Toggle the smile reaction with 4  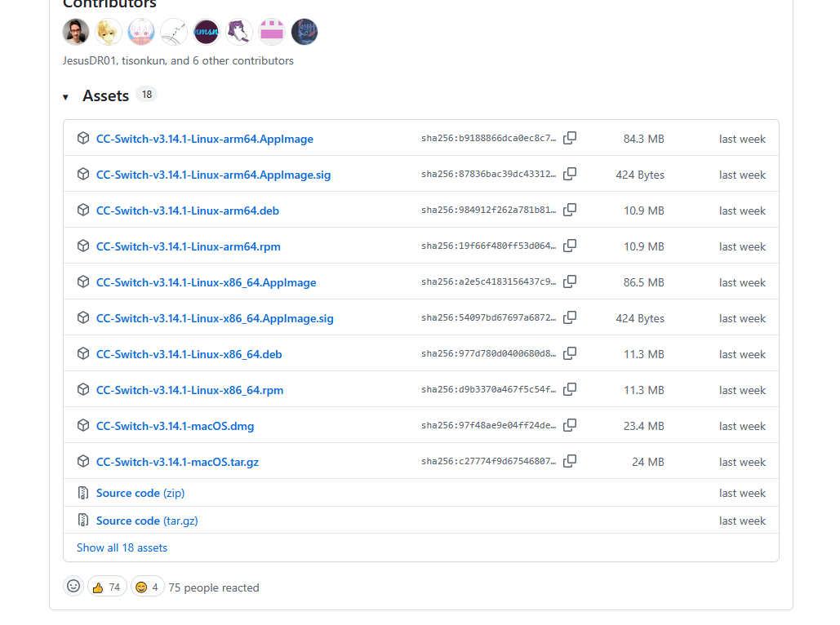pyautogui.click(x=147, y=587)
